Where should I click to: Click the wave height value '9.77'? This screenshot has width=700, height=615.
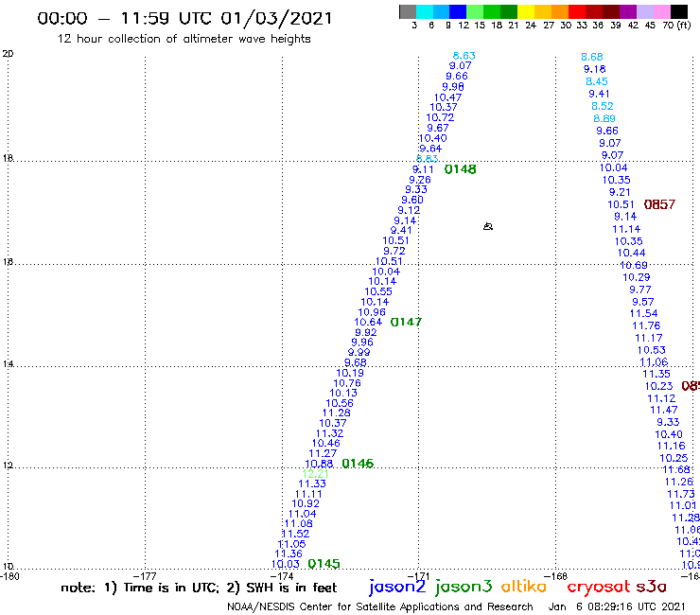pos(640,290)
